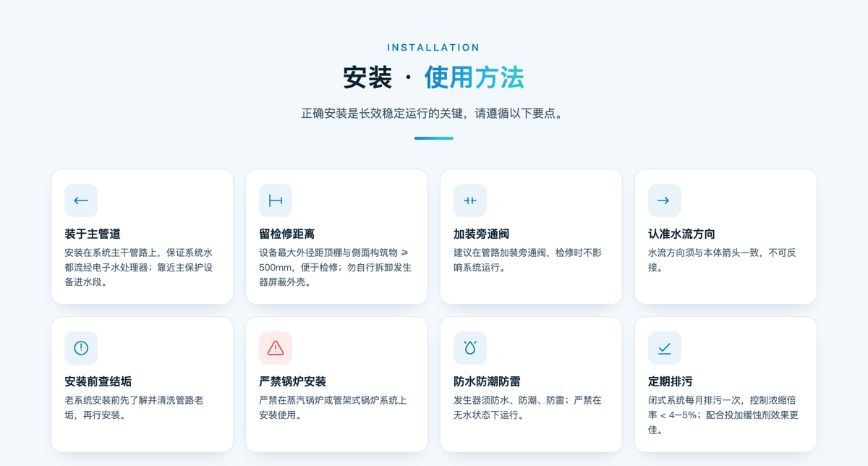Viewport: 868px width, 466px height.
Task: Click the card title 严禁锅炉安装
Action: point(293,381)
